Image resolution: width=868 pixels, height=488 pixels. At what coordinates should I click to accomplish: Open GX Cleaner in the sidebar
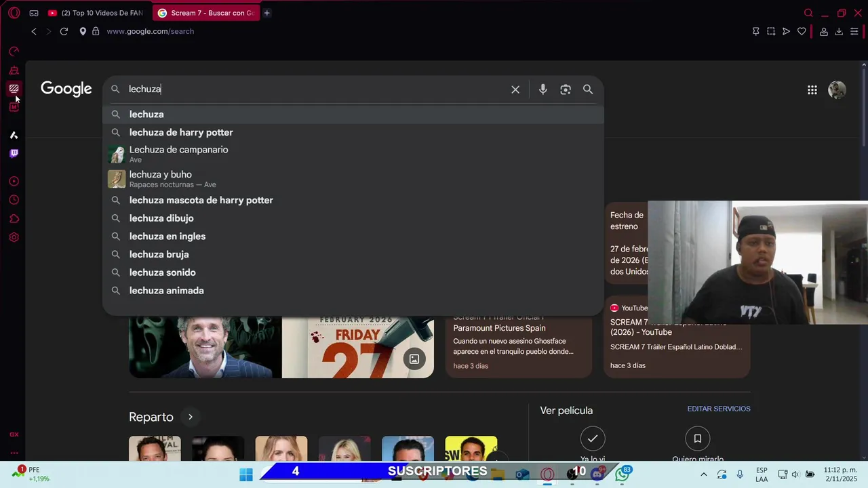pyautogui.click(x=14, y=70)
